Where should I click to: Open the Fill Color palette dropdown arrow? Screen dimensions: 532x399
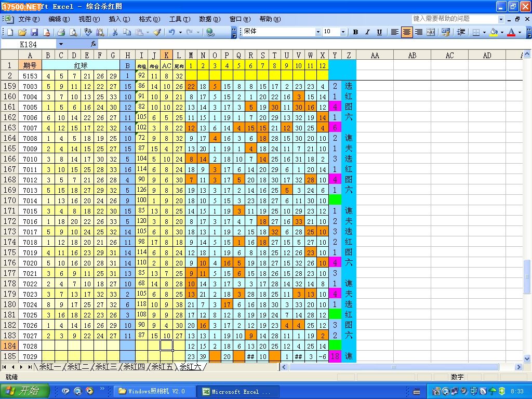click(502, 32)
